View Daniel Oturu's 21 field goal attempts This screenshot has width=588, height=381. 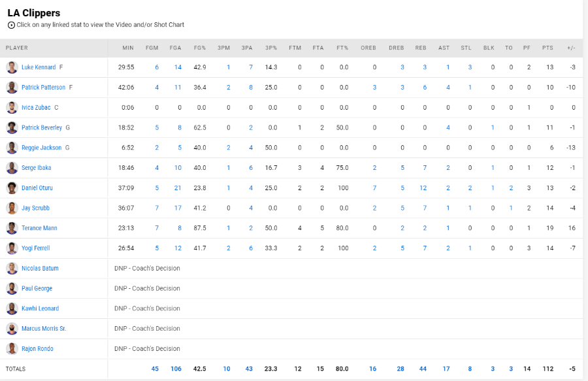coord(178,188)
